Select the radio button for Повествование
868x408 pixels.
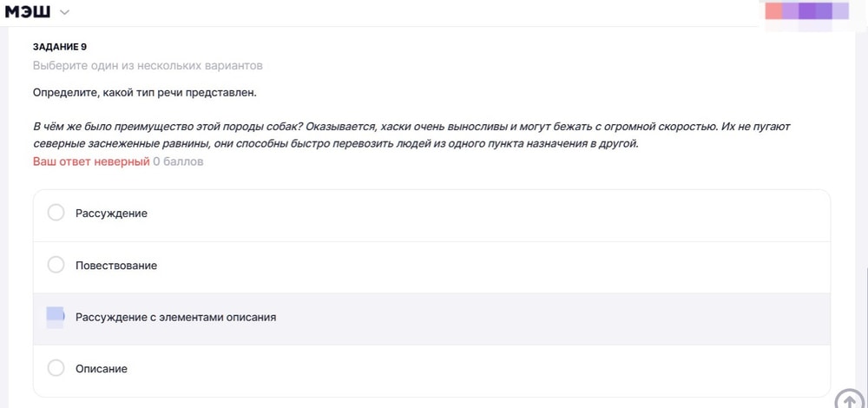tap(56, 265)
